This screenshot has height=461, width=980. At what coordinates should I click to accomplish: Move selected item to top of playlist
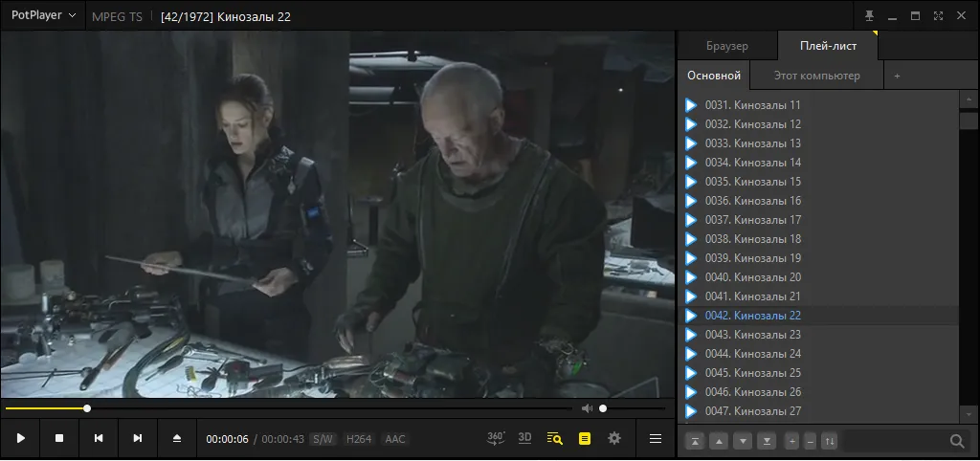tap(695, 441)
